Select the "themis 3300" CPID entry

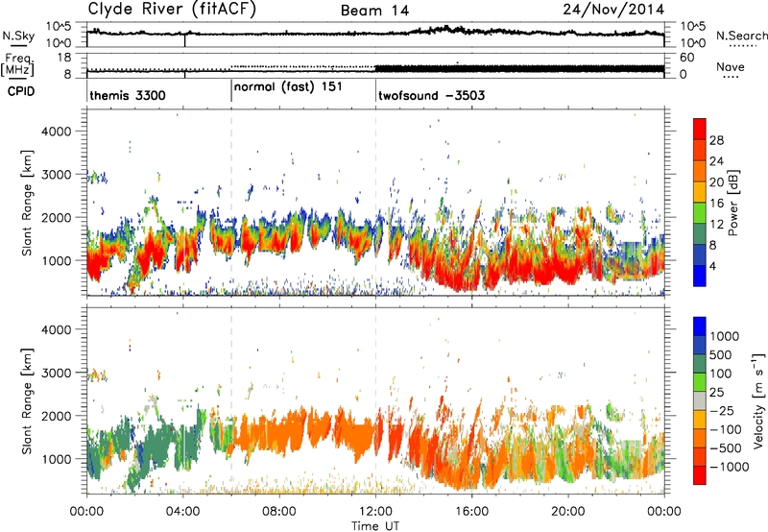(128, 95)
